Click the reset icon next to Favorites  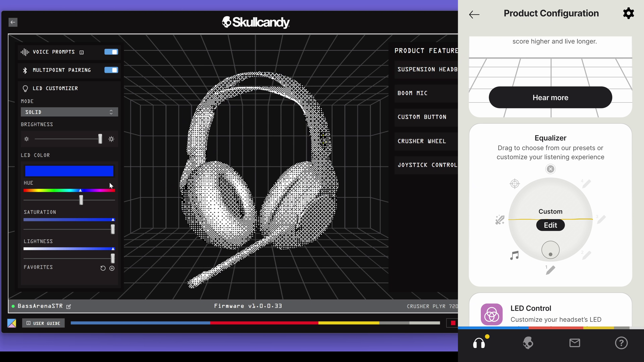[103, 268]
